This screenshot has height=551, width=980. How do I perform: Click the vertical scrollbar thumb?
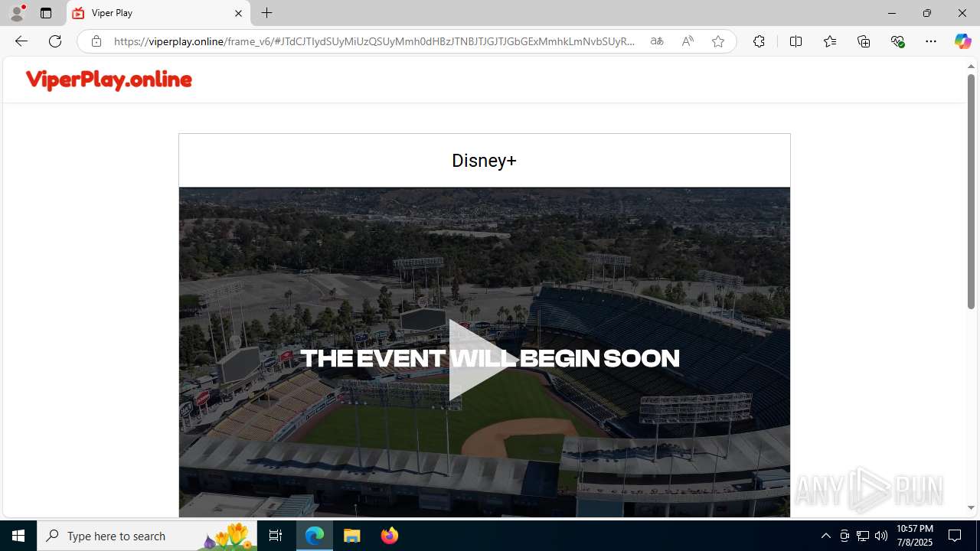coord(971,192)
